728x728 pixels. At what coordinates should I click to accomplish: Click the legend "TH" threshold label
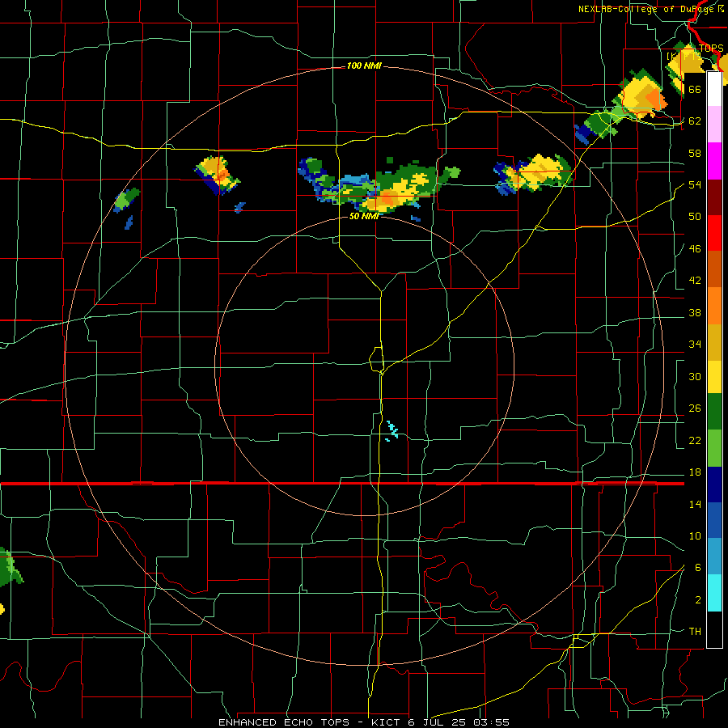tap(695, 632)
